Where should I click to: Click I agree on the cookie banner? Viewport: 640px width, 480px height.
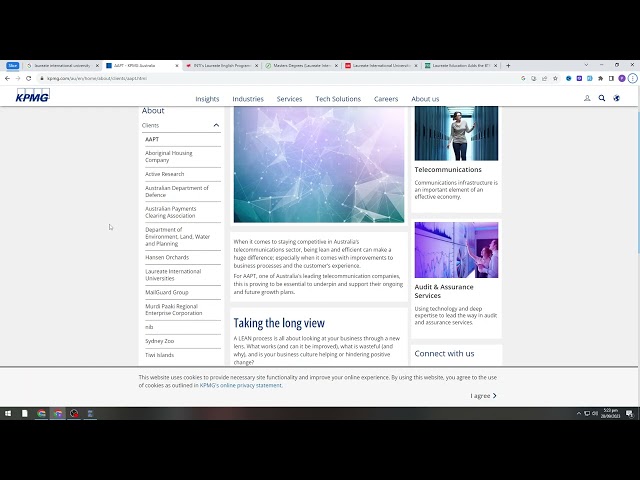pos(483,396)
